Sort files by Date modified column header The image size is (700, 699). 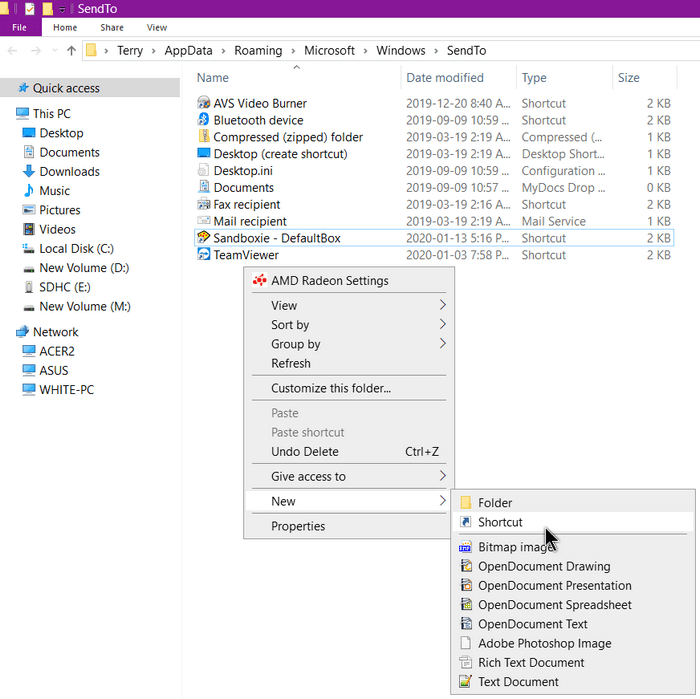pos(458,77)
